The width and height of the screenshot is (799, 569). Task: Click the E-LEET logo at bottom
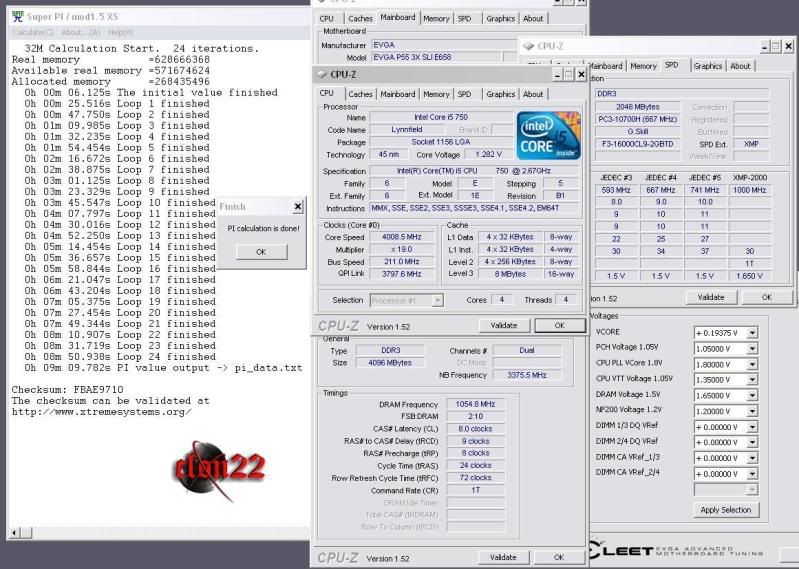click(x=677, y=551)
